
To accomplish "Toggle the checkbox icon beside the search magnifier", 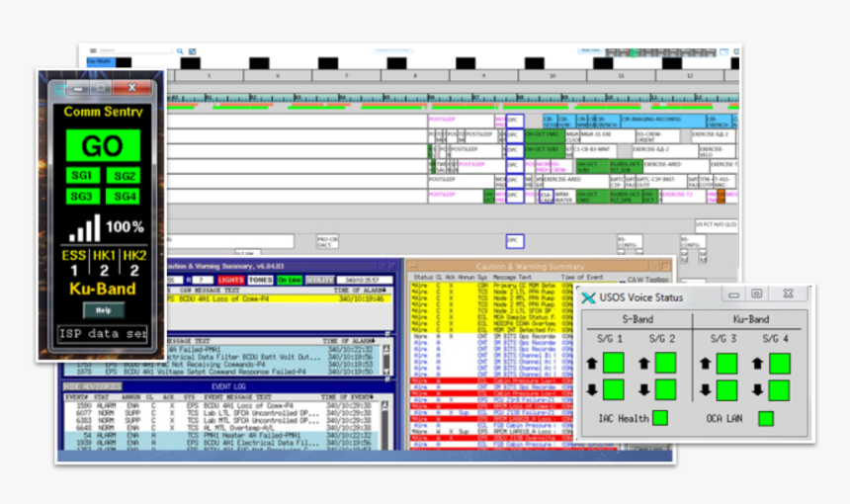I will tap(192, 51).
